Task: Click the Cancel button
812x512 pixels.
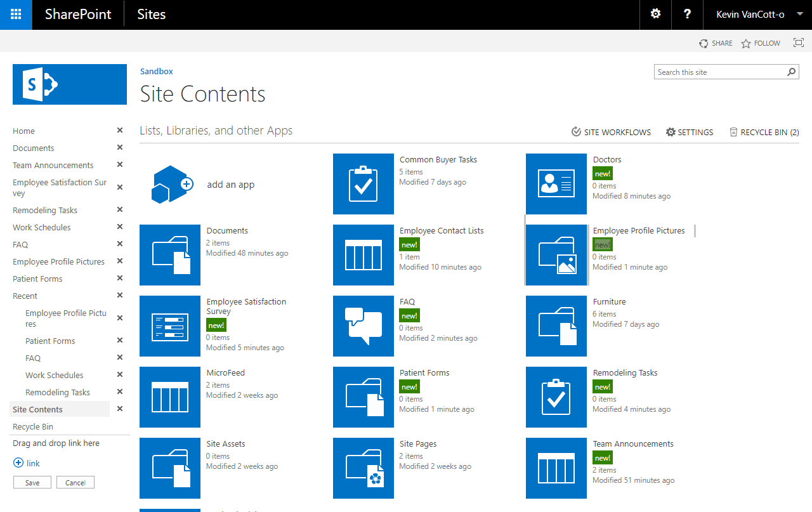Action: click(x=75, y=482)
